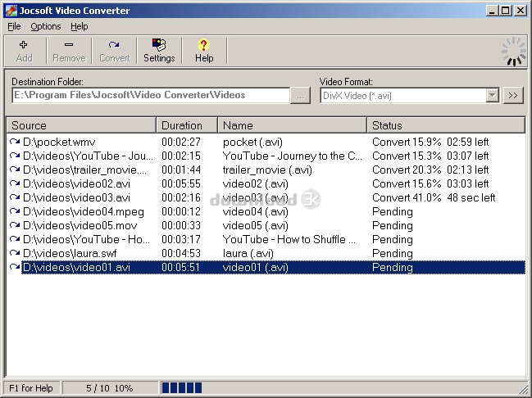Click the convert icon beside video04.mpeg

click(x=15, y=211)
